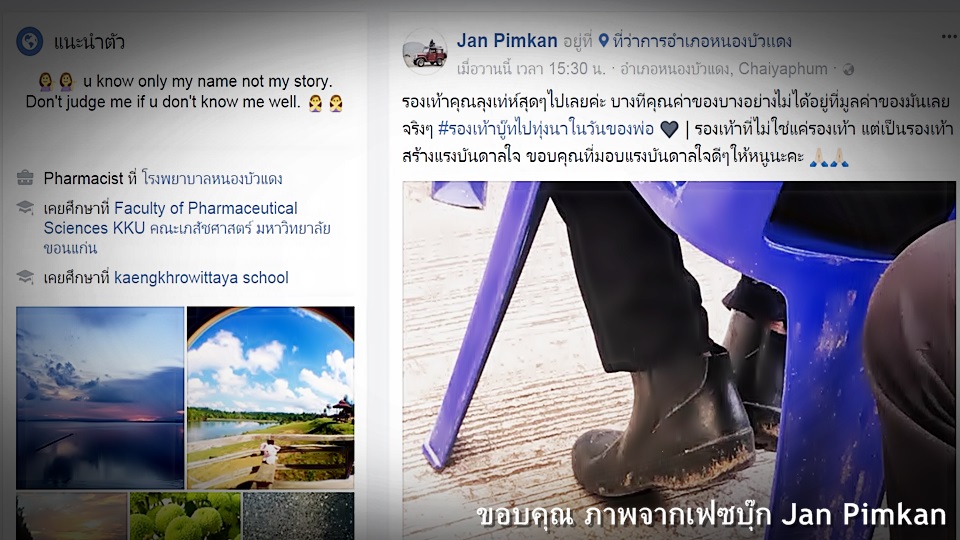This screenshot has width=960, height=540.
Task: Open the sunset lake photo thumbnail
Action: pos(100,397)
